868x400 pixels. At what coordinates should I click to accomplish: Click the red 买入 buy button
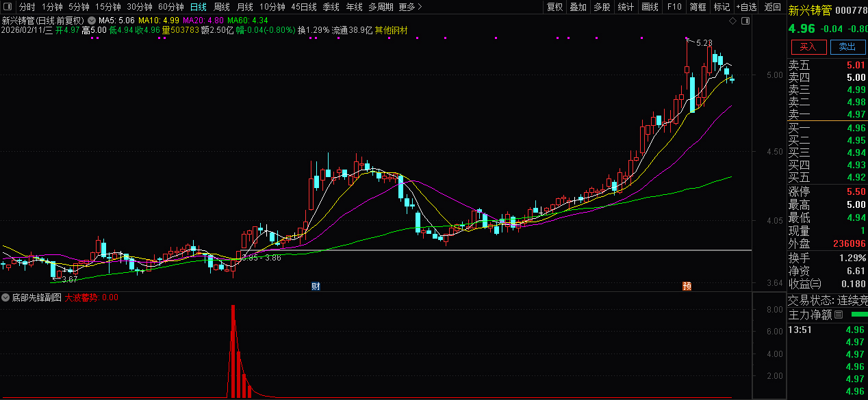pos(808,46)
